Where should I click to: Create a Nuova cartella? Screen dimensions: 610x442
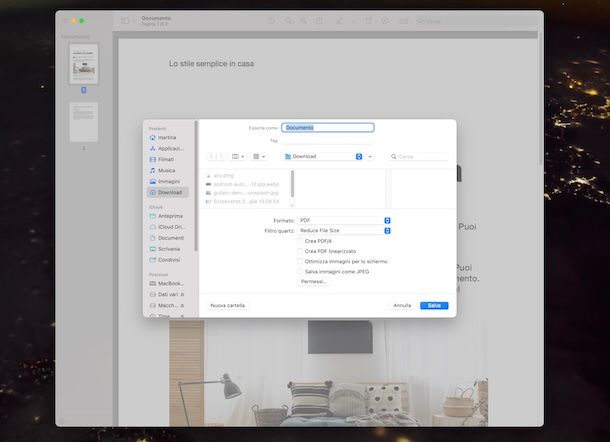point(228,305)
